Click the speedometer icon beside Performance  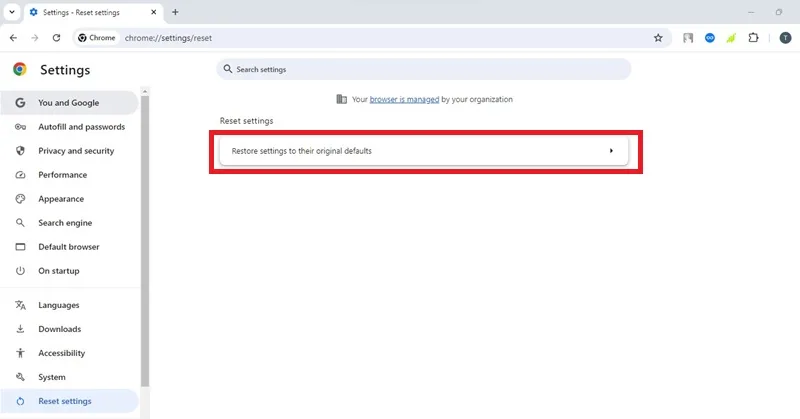click(20, 175)
